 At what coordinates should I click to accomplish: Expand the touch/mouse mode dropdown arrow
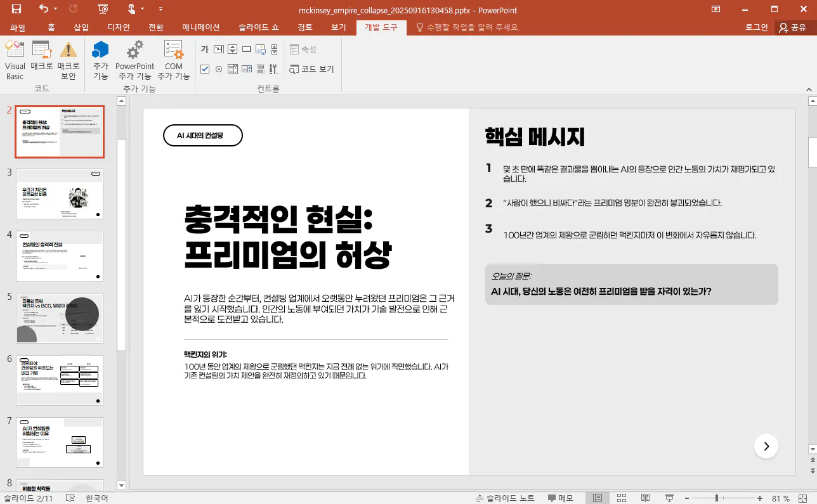pyautogui.click(x=143, y=9)
